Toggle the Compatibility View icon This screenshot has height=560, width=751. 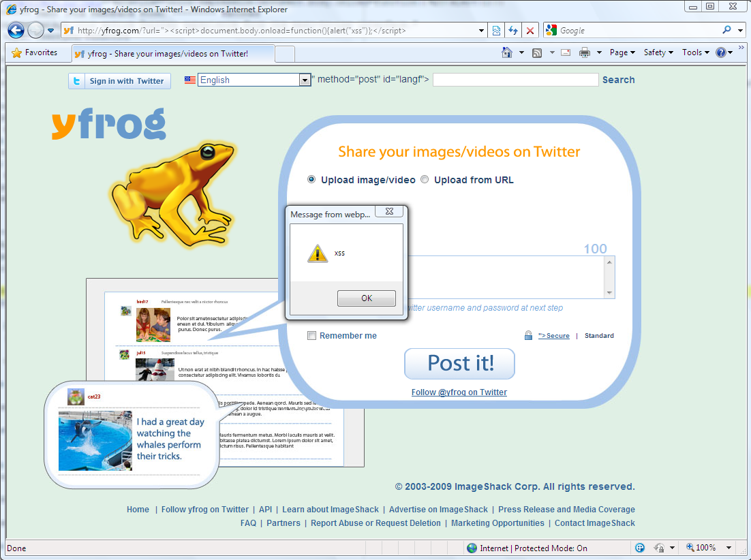[x=496, y=31]
